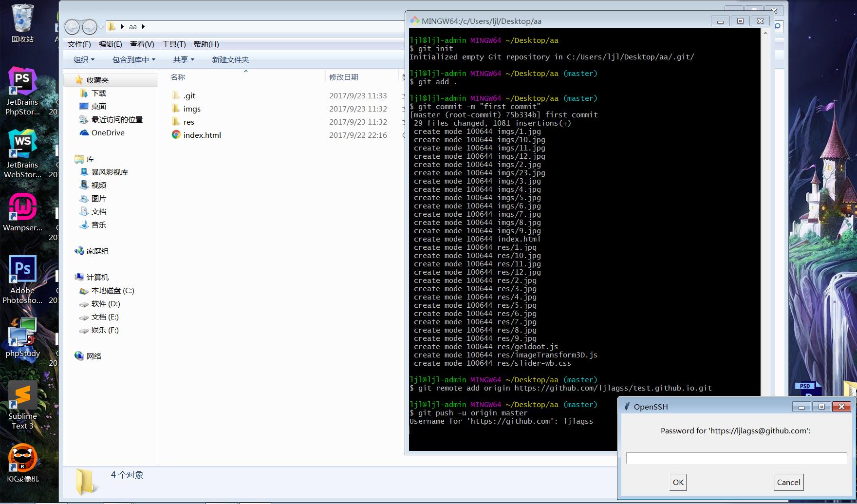Expand the path arrow after aa

click(x=143, y=27)
